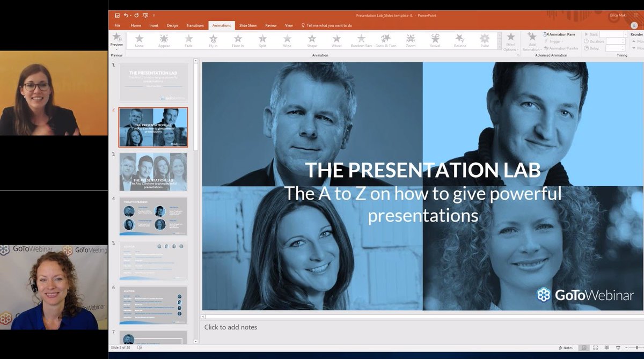Apply the Pulse animation effect
The width and height of the screenshot is (644, 359).
[485, 41]
